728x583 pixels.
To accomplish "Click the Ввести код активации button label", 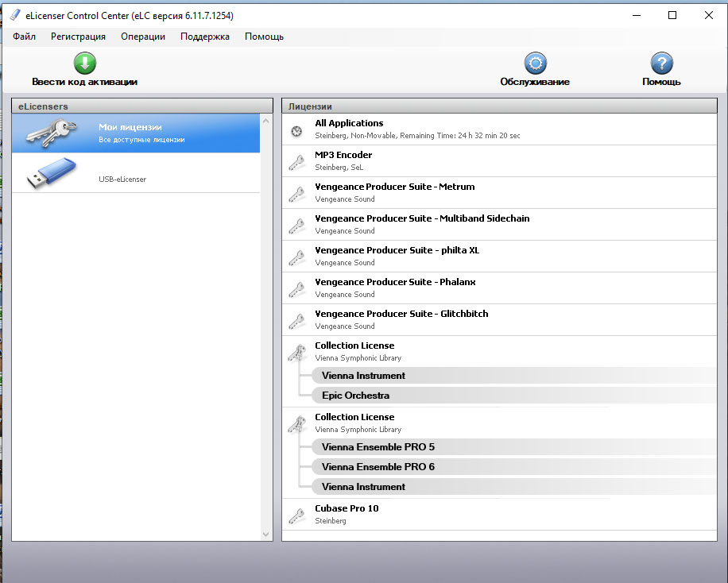I will click(x=84, y=82).
